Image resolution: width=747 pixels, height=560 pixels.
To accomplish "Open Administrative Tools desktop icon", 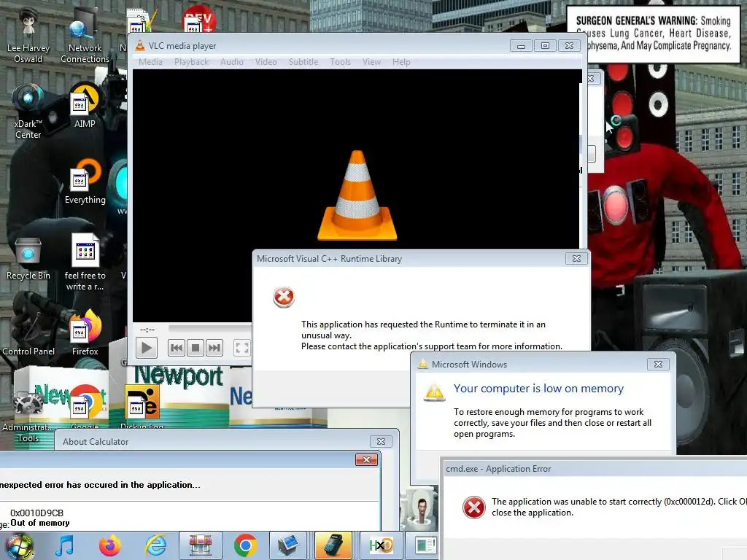I will pos(28,416).
